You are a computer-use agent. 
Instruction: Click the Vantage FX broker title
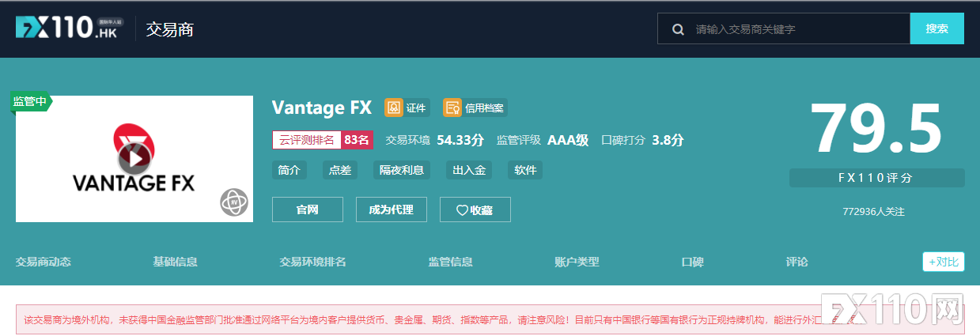[x=322, y=108]
